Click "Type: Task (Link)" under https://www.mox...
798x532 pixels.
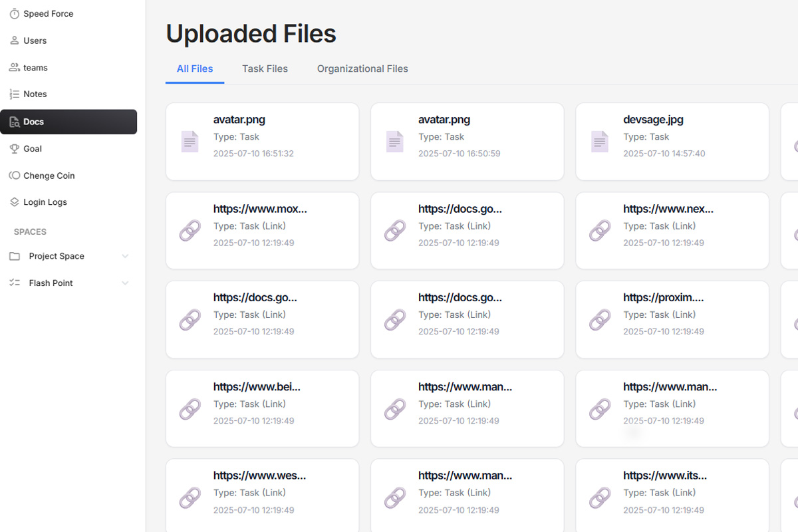249,226
